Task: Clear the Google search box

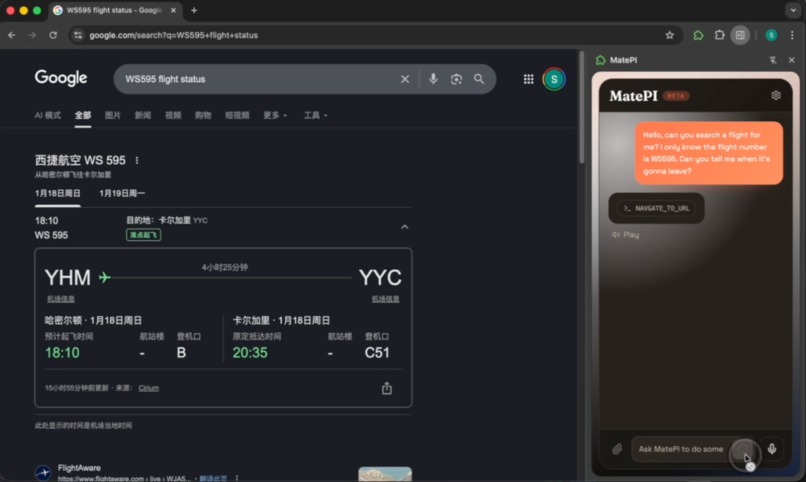Action: 405,79
